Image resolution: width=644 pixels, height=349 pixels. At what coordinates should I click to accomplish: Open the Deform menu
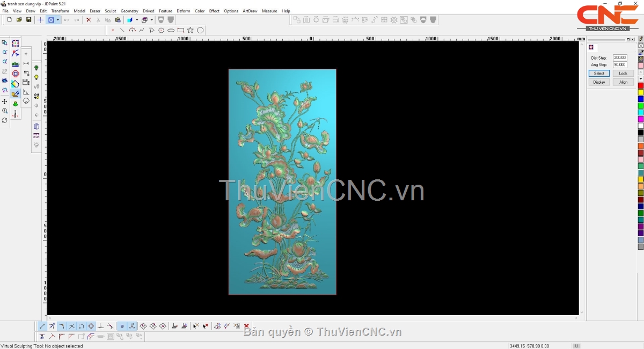pos(184,11)
